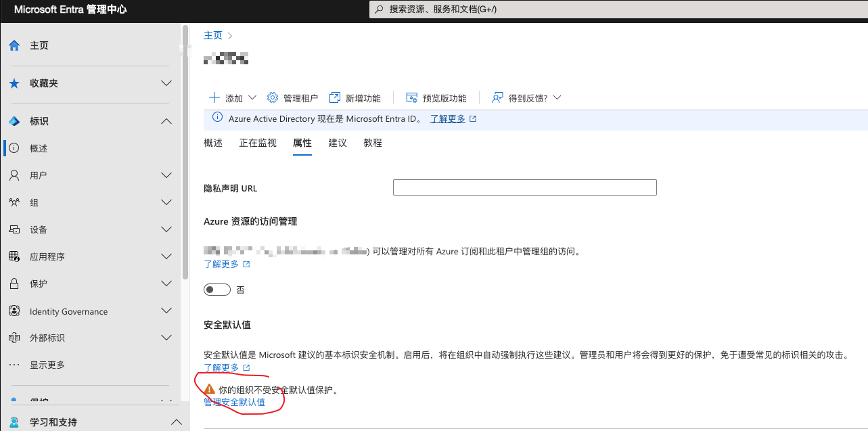Click the search magnifier icon
Screen dimensions: 868x431
[379, 9]
